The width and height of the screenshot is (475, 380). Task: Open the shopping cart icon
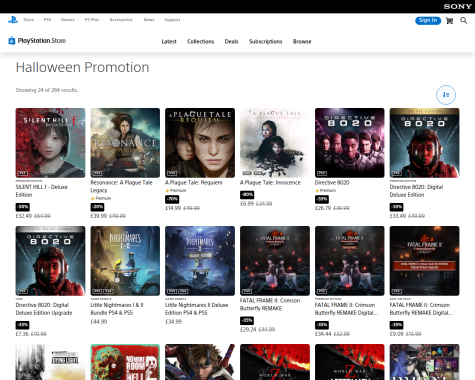449,21
